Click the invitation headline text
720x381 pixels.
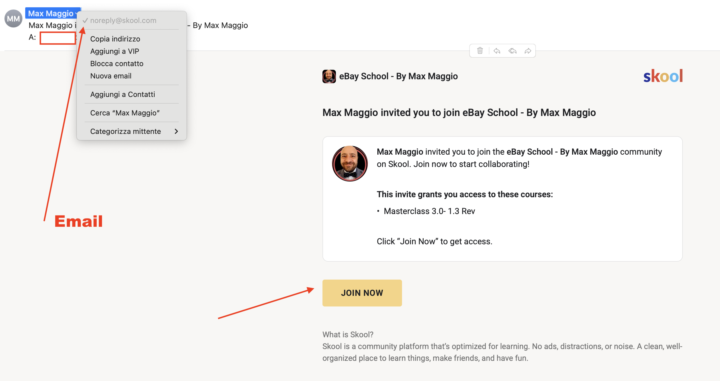[x=459, y=112]
